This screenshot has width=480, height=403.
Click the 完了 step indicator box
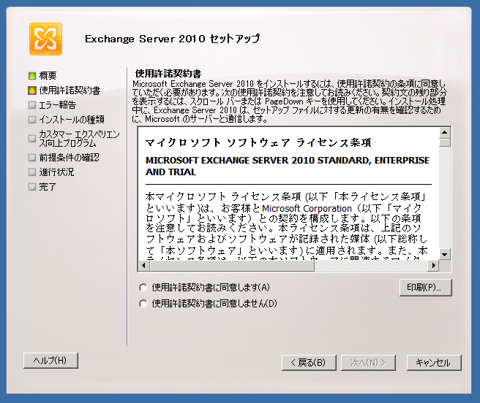pyautogui.click(x=32, y=187)
